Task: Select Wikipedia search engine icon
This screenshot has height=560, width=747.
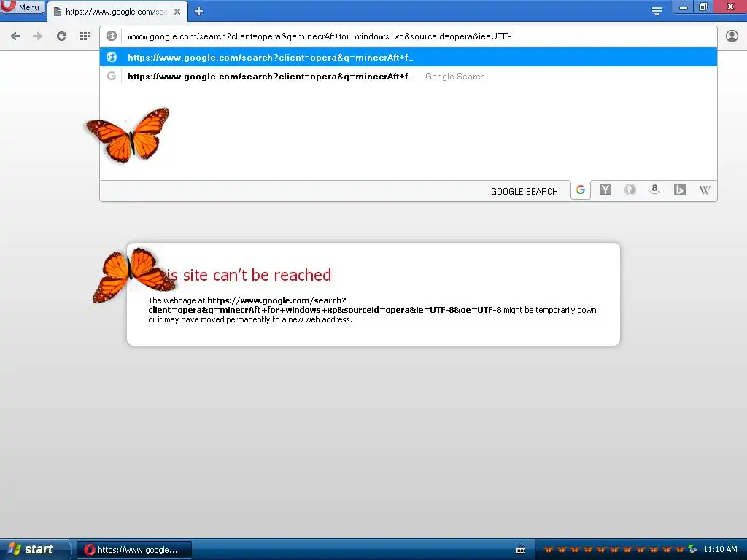Action: click(705, 190)
